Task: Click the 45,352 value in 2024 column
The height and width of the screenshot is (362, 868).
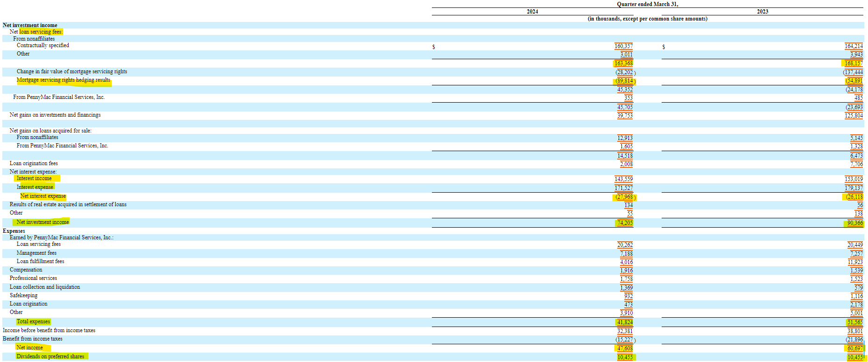Action: click(x=625, y=90)
